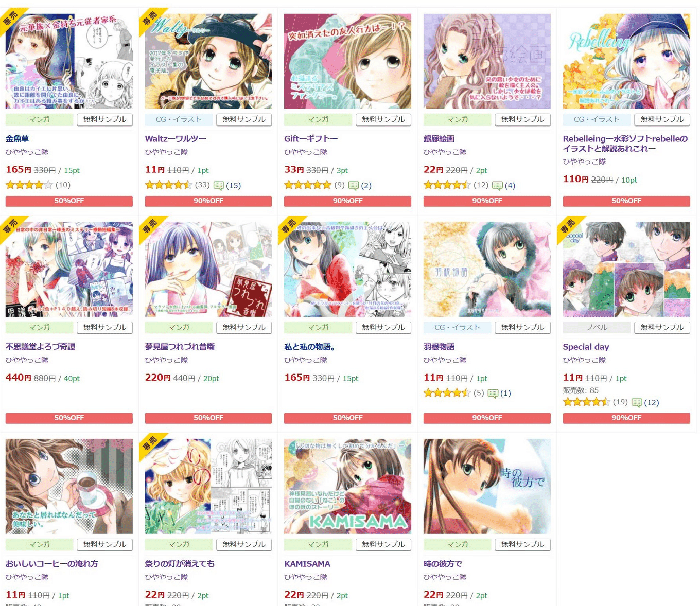Open cover thumbnail of 祭りの灯が消えても
Screen dimensions: 700x606
point(208,486)
